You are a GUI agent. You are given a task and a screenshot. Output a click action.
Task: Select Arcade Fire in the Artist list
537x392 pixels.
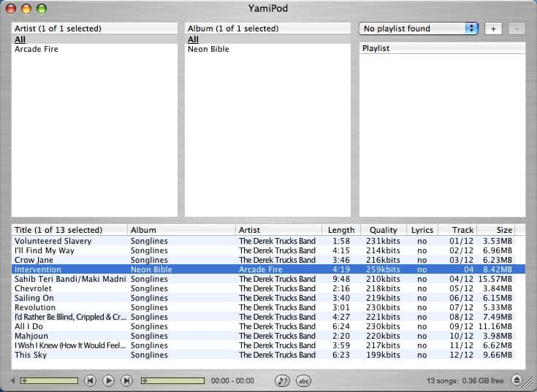[x=36, y=49]
